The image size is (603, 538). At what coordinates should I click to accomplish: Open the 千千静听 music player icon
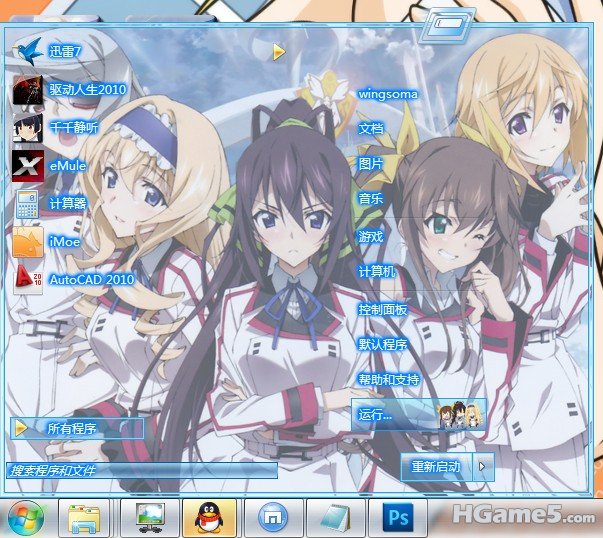(28, 127)
